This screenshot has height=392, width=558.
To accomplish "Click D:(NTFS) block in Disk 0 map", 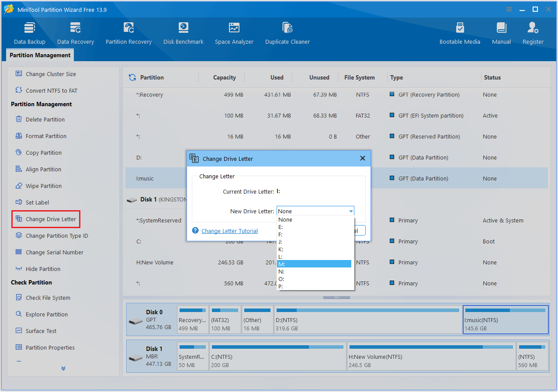I will point(368,320).
